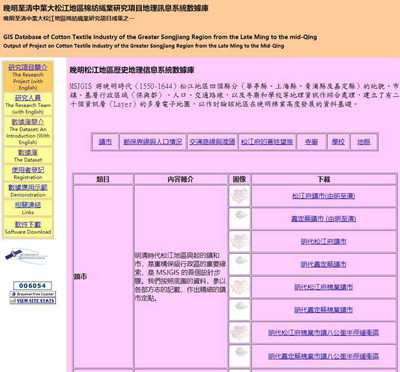Image resolution: width=400 pixels, height=372 pixels.
Task: Click the intro paragraph starting with MSJGIS (1550-1644)
Action: coord(234,95)
